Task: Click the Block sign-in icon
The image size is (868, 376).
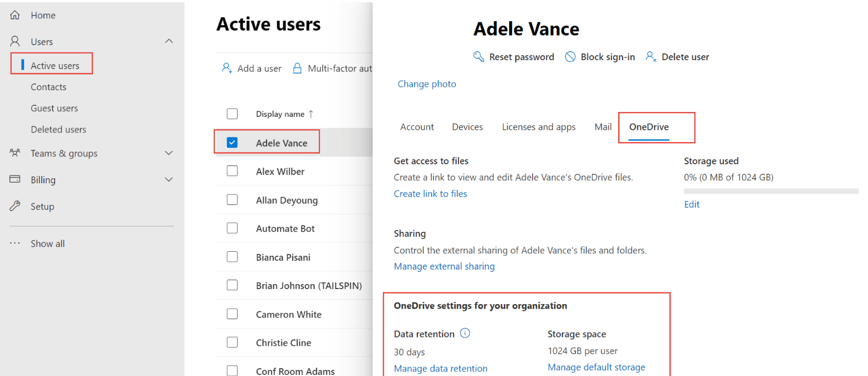Action: coord(570,57)
